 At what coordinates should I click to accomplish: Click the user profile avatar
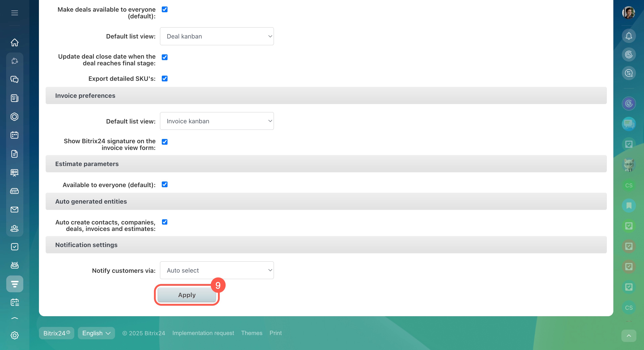[629, 13]
